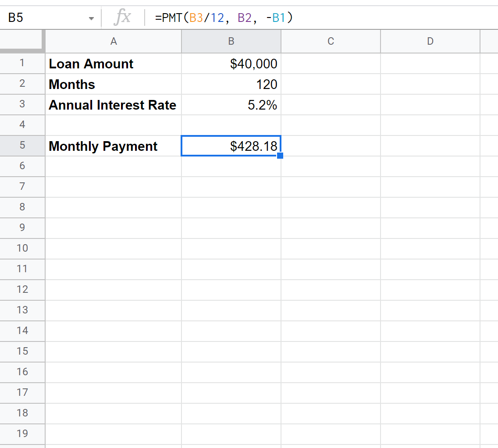Select cell containing $40,000

(231, 64)
